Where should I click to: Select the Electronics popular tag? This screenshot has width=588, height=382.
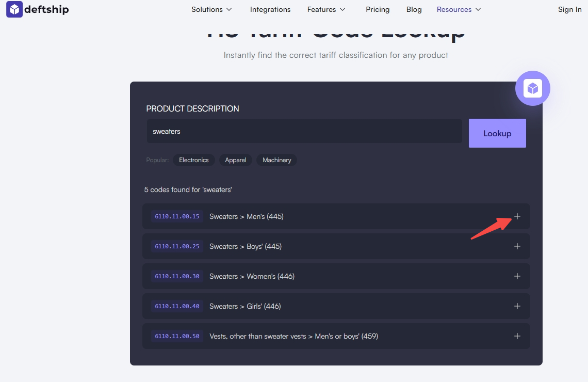tap(194, 160)
